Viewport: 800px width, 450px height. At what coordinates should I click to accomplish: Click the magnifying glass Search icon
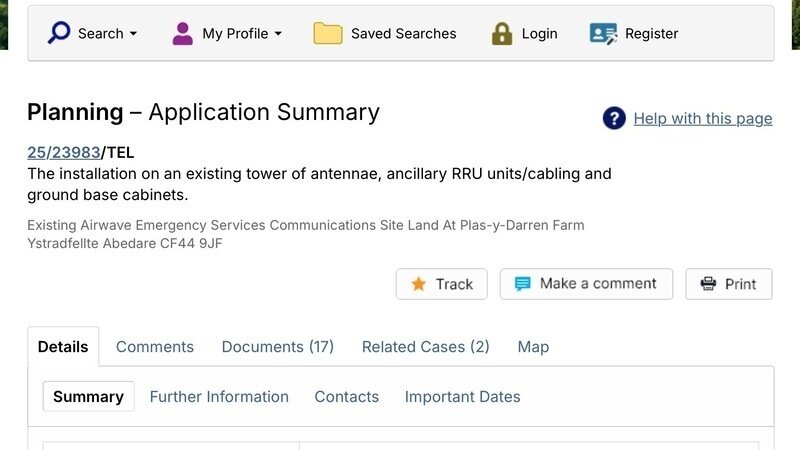coord(60,33)
